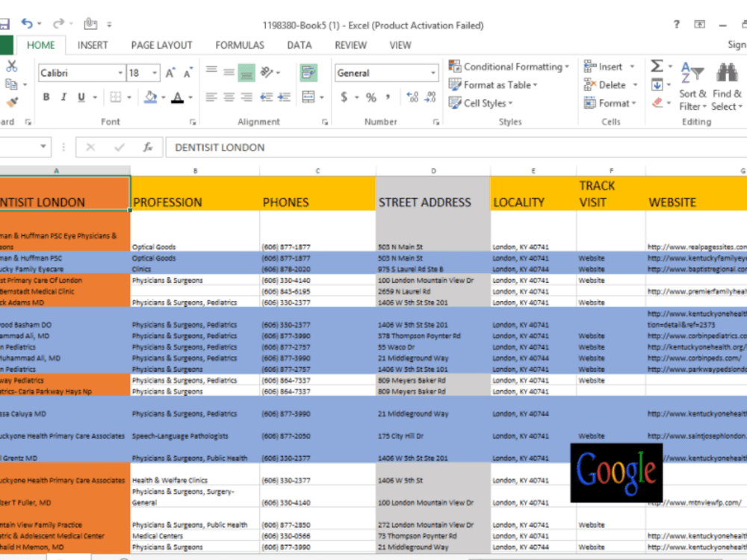This screenshot has width=747, height=560.
Task: Click the formula bar text DENTISIT LONDON
Action: [220, 147]
